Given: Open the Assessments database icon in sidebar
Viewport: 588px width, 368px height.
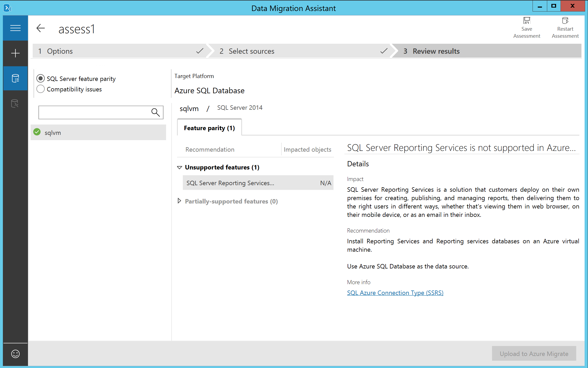Looking at the screenshot, I should coord(15,78).
